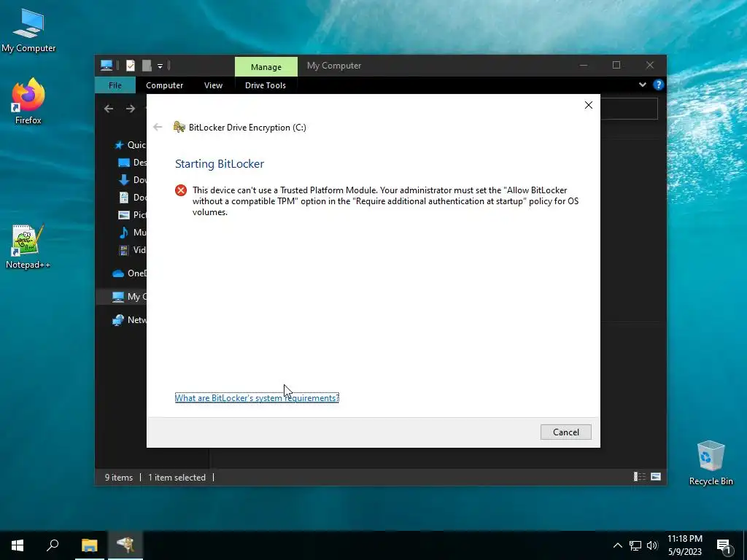This screenshot has width=747, height=560.
Task: Switch to the View ribbon tab
Action: [x=213, y=85]
